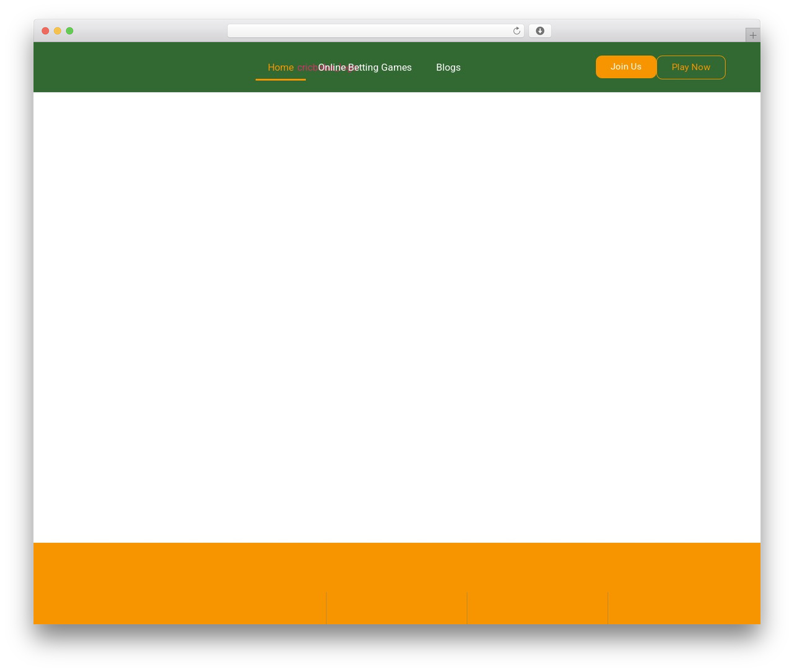This screenshot has width=794, height=672.
Task: Click the orange Join Us button
Action: pyautogui.click(x=626, y=67)
